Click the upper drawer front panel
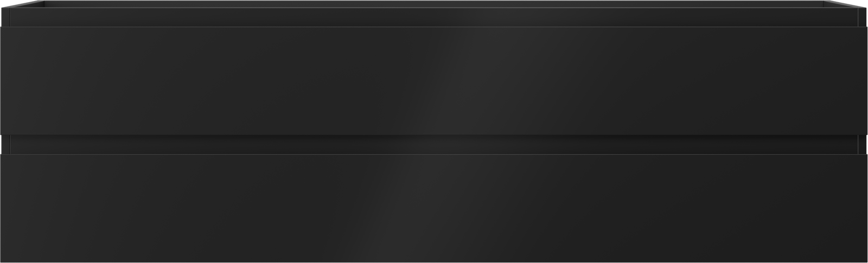 click(434, 80)
